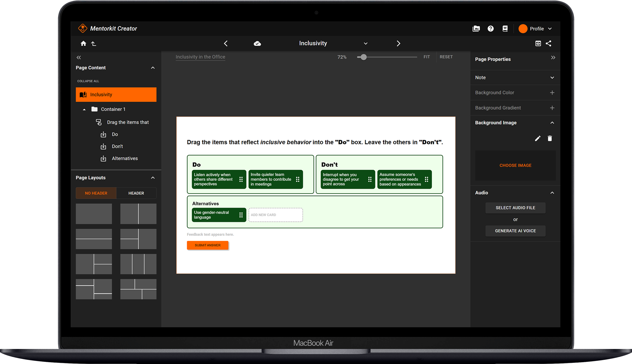632x364 pixels.
Task: Select Alternatives item in page content
Action: (125, 159)
